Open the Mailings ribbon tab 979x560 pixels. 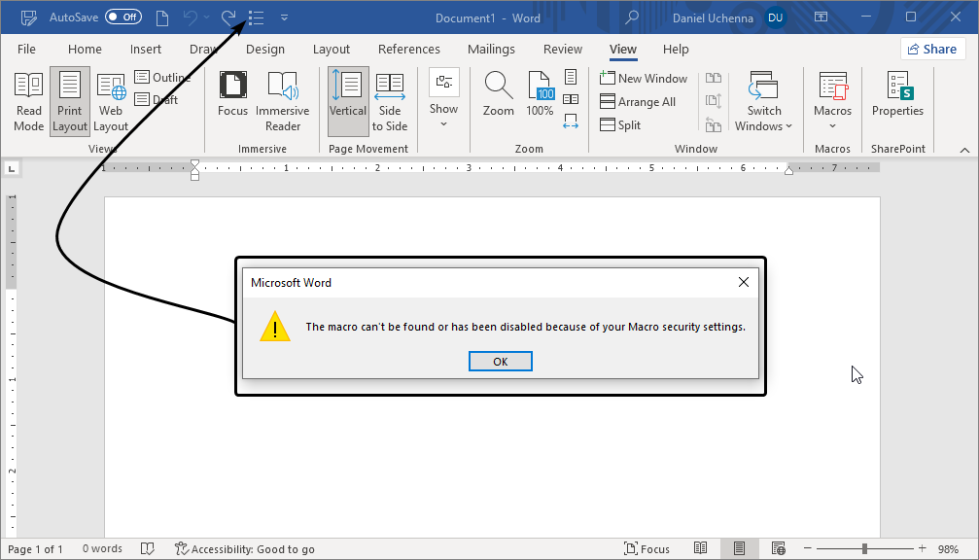491,49
